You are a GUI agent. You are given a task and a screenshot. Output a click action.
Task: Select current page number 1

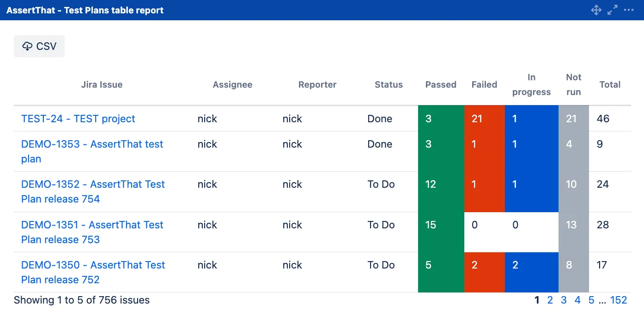pos(537,300)
